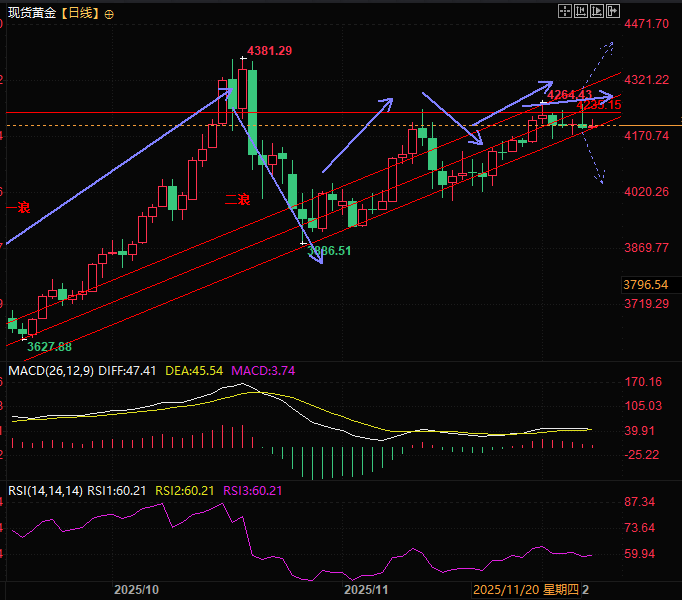Click the play-forward chart axis icon
Screen dimensions: 682x600
[597, 11]
